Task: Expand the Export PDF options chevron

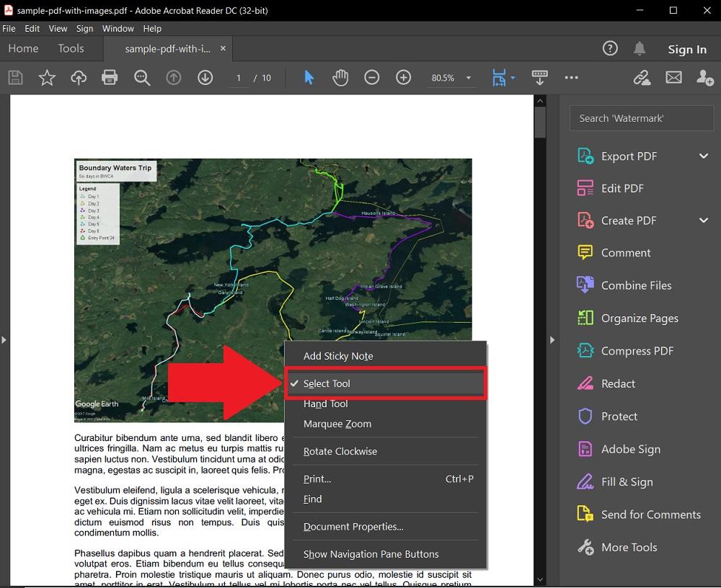Action: pos(704,156)
